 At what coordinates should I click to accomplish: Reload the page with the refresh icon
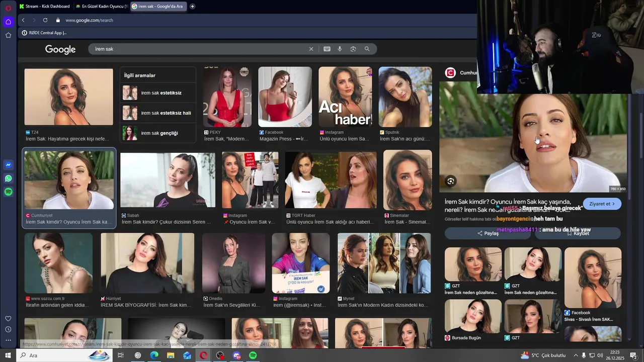click(x=45, y=20)
